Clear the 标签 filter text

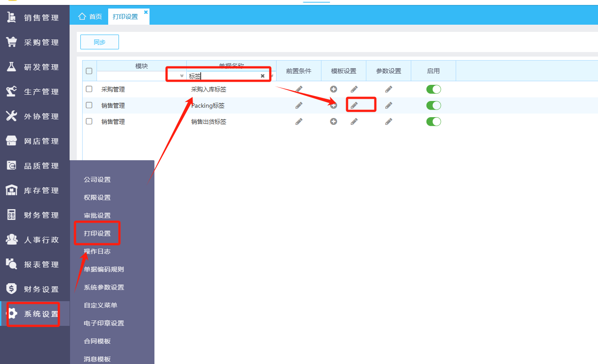tap(263, 76)
